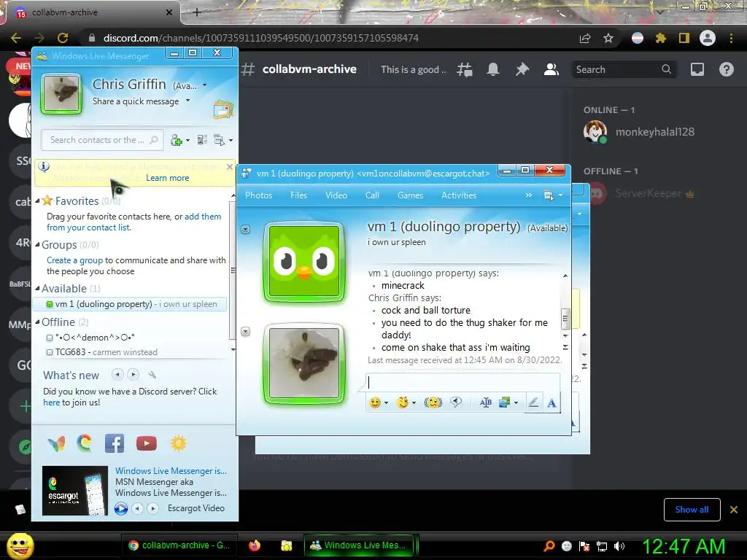This screenshot has width=747, height=560.
Task: Click the Create a group link
Action: [75, 260]
